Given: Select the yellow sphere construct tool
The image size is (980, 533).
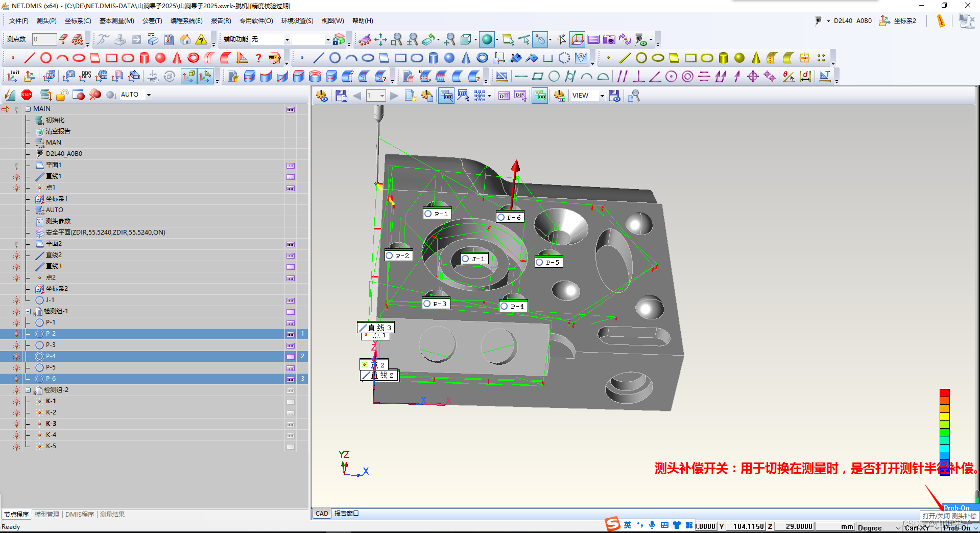Looking at the screenshot, I should [x=739, y=58].
